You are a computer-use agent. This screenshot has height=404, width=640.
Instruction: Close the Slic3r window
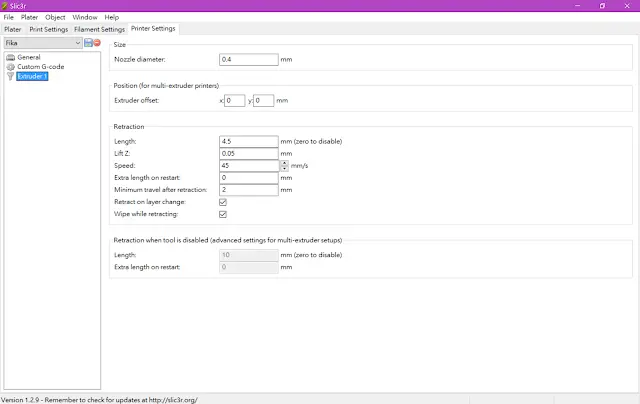tap(627, 6)
